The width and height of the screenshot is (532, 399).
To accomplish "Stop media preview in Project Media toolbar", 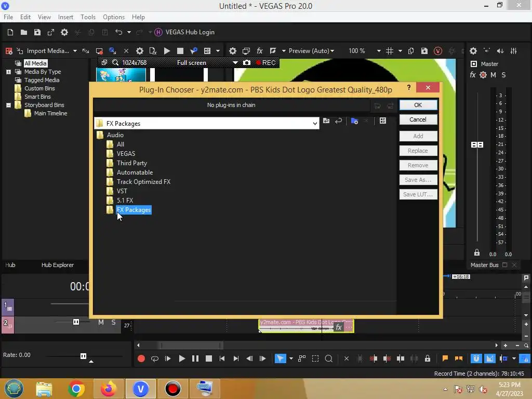I will click(x=180, y=51).
